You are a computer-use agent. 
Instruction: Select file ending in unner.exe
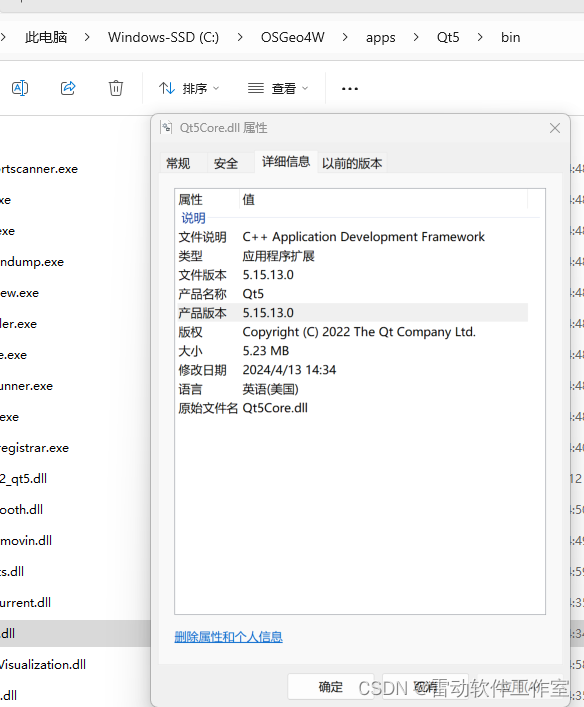(x=26, y=386)
